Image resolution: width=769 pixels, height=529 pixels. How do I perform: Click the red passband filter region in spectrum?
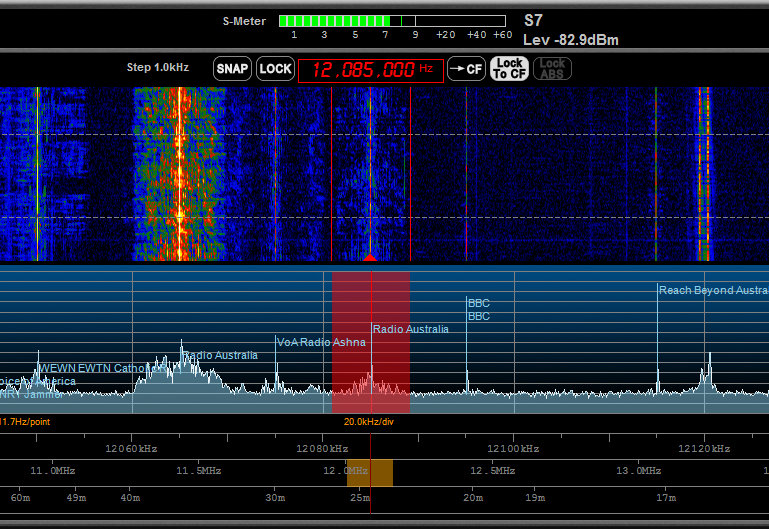point(371,342)
